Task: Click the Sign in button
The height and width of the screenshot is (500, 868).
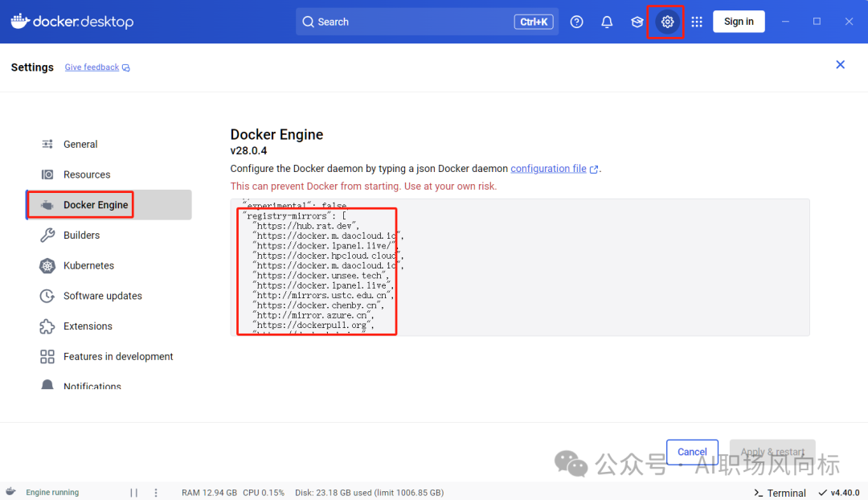Action: (739, 22)
